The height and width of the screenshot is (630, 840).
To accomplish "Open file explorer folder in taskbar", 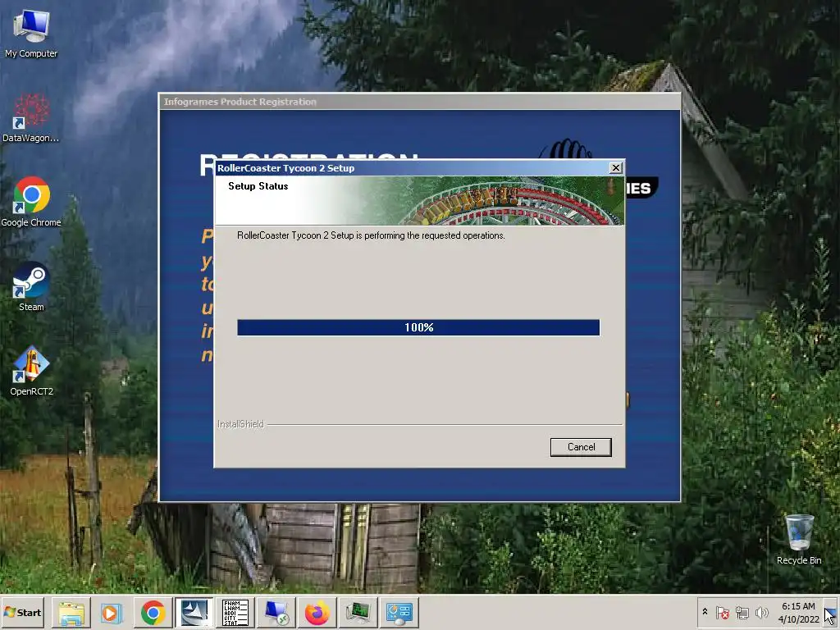I will (x=71, y=613).
